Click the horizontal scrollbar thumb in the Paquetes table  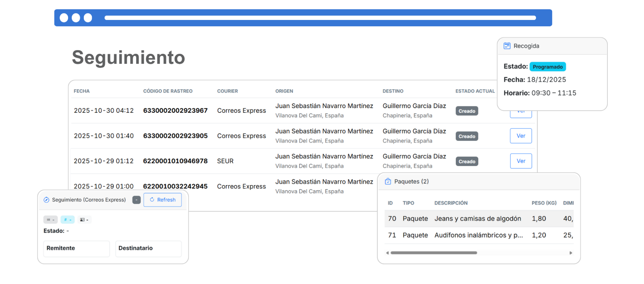pos(434,253)
